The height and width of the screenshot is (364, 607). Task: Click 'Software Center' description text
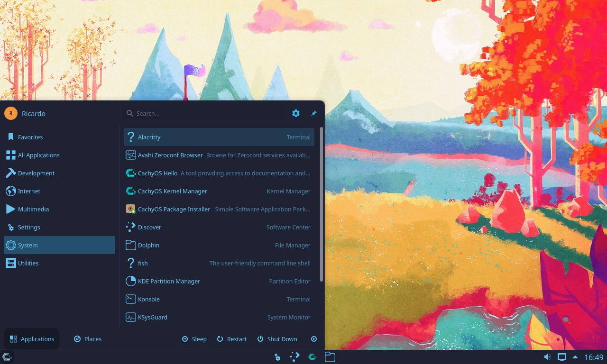(288, 227)
